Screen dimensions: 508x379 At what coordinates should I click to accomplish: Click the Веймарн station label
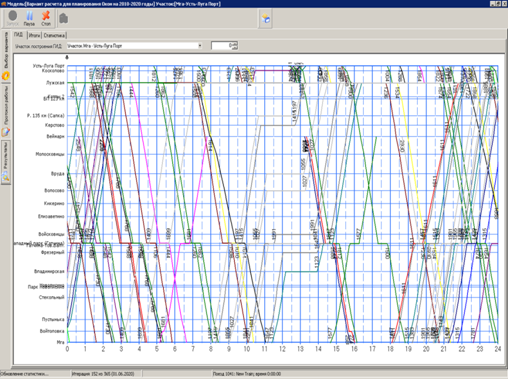55,136
